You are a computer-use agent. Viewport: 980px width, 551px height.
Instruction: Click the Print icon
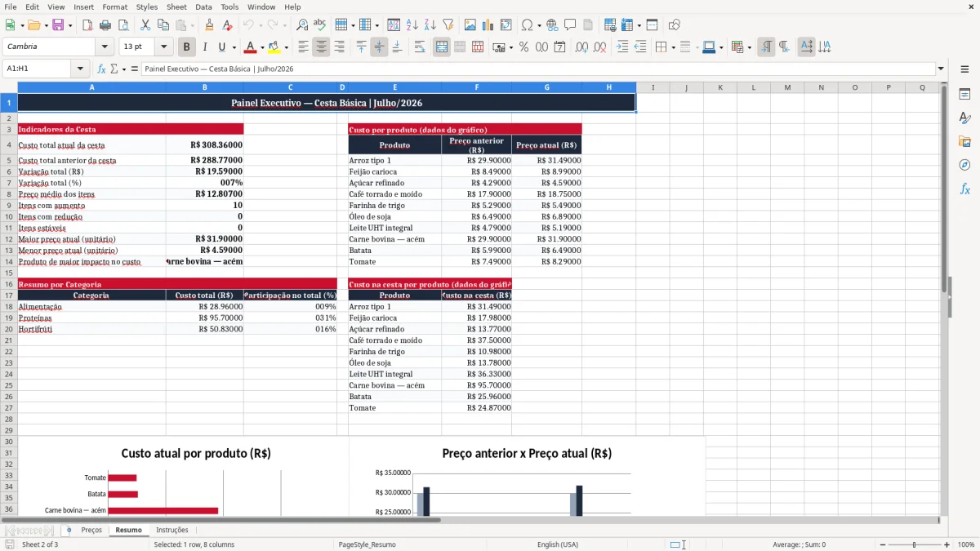click(x=105, y=25)
